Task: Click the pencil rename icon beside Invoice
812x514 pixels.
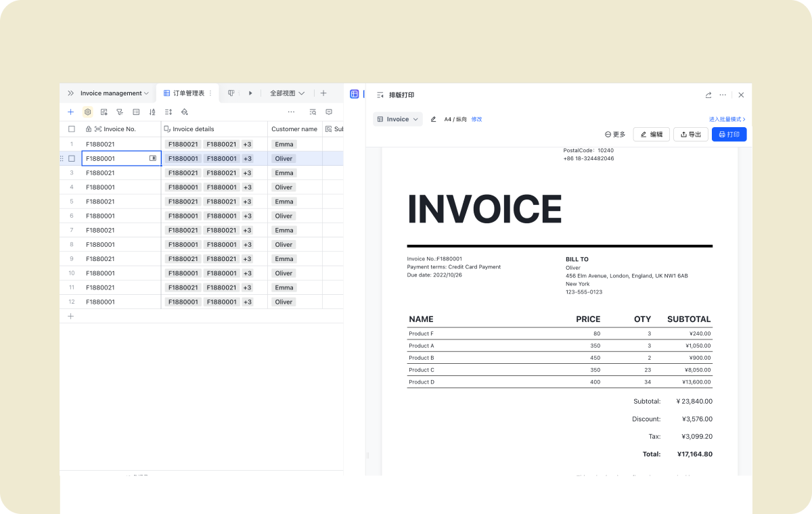Action: click(434, 119)
